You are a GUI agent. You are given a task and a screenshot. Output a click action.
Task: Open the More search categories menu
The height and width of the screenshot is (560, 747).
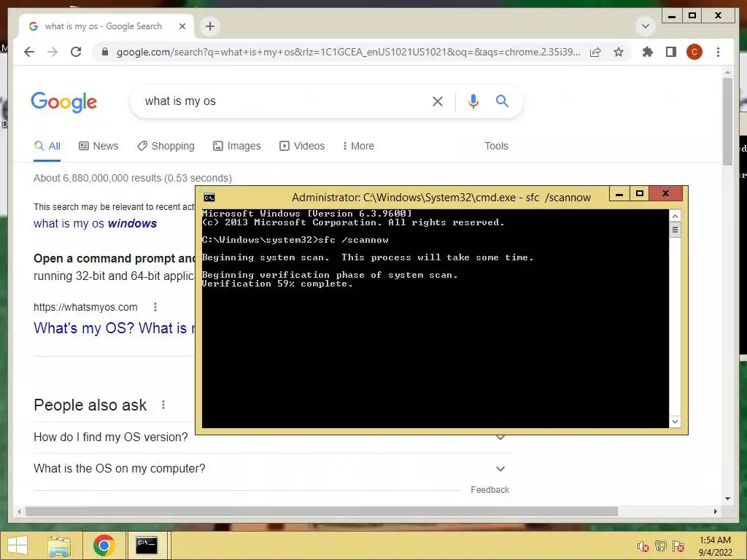359,146
